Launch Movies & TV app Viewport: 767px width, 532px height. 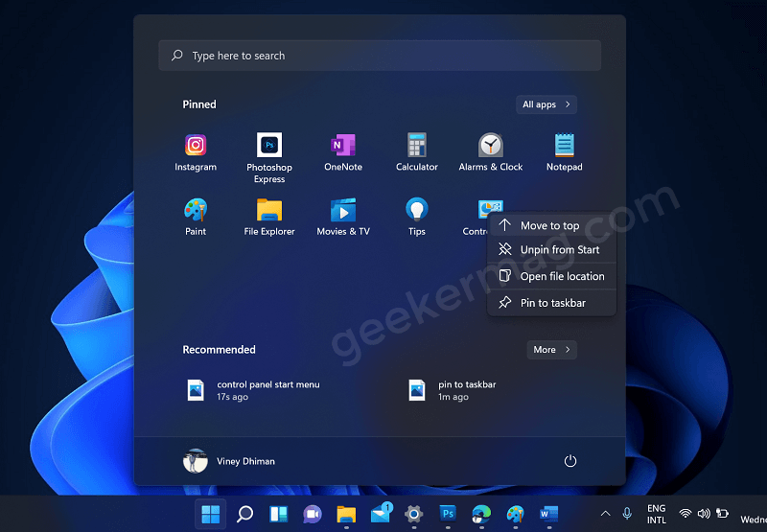tap(343, 217)
